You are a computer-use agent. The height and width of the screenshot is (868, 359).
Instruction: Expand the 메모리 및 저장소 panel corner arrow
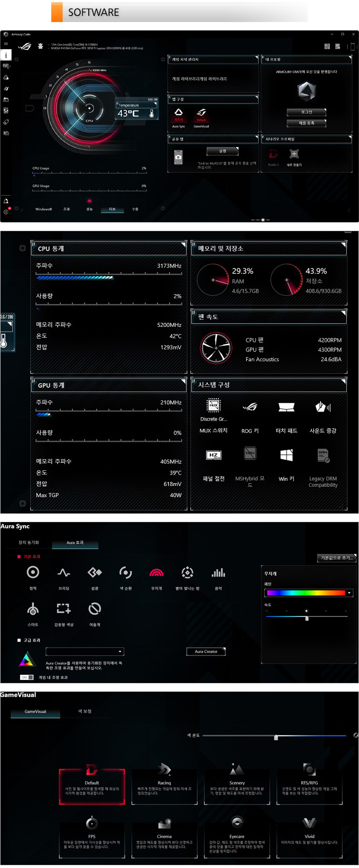coord(344,244)
